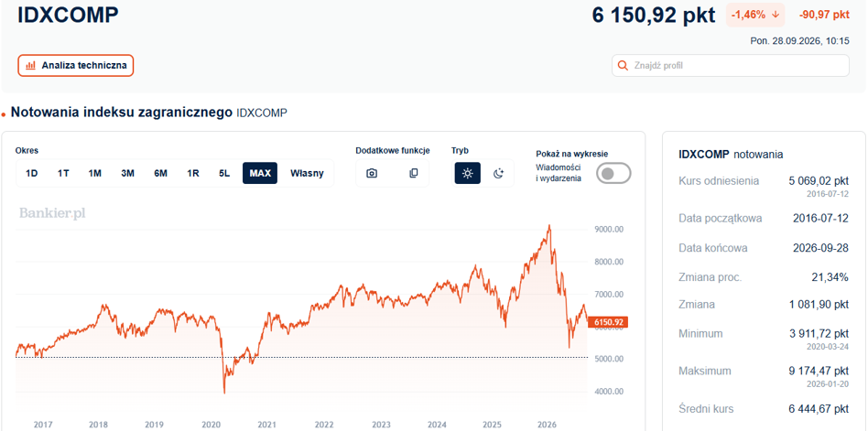Open the Własny custom period option
Viewport: 868px width, 431px height.
point(307,173)
